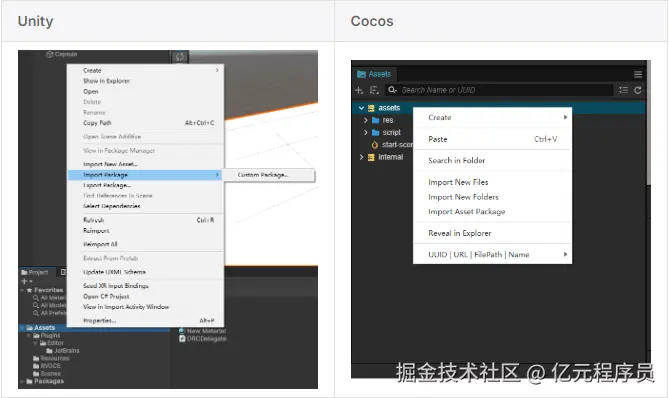Click the blue folder icon of res
Image resolution: width=669 pixels, height=398 pixels.
[375, 120]
